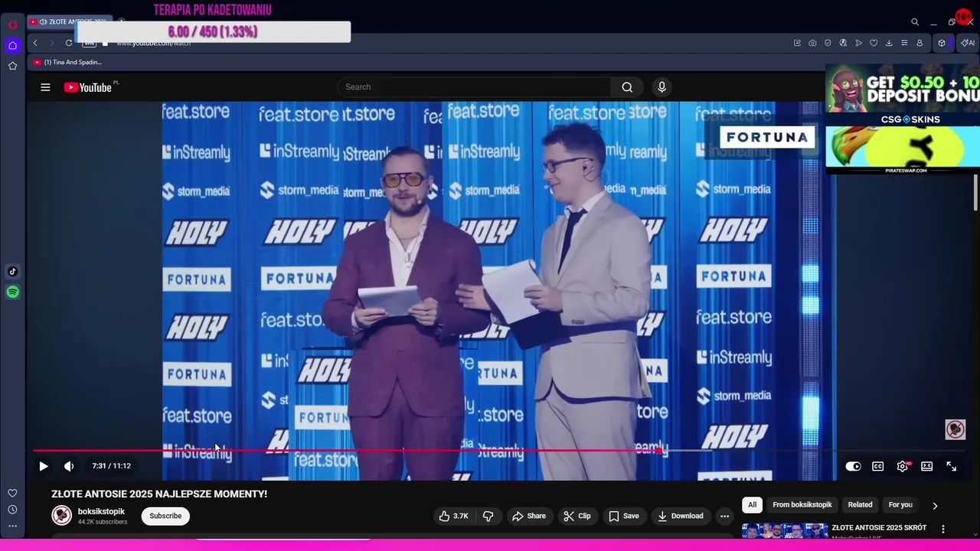The width and height of the screenshot is (980, 551).
Task: Select the For you filter chip
Action: coord(900,505)
